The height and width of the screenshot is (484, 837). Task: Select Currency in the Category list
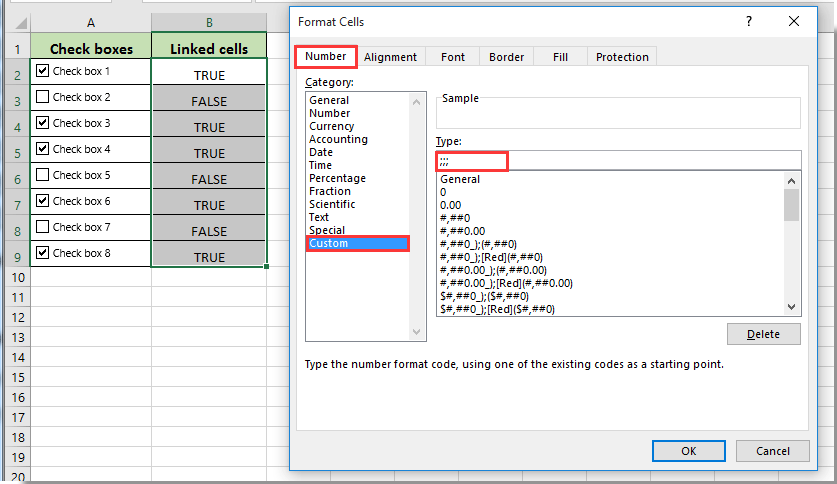click(x=332, y=126)
